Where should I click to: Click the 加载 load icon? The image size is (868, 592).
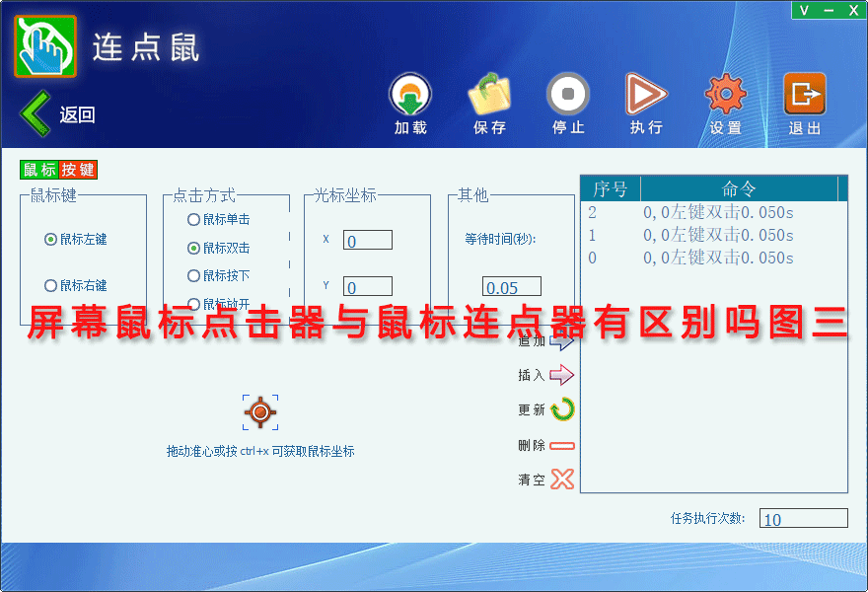(410, 94)
